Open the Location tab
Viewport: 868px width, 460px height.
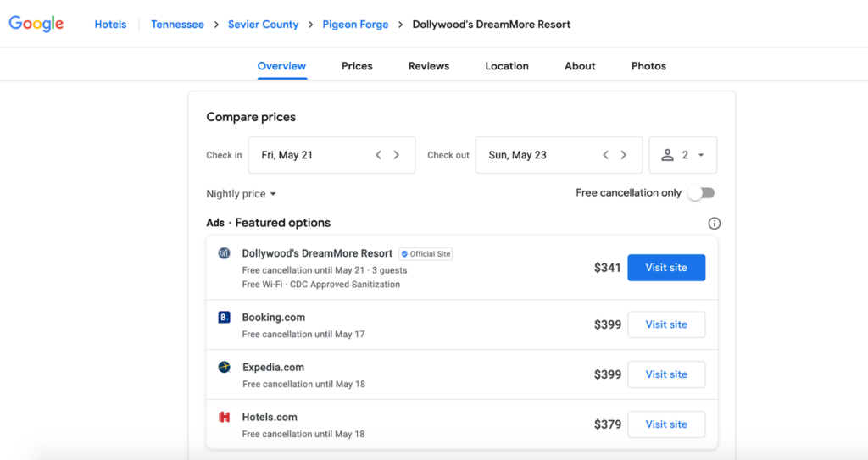(507, 66)
